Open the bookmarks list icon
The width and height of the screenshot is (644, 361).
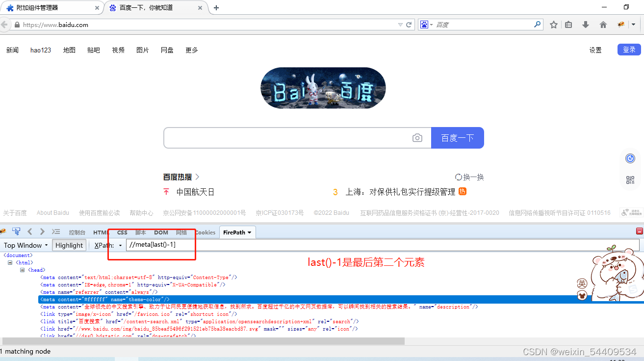[568, 25]
